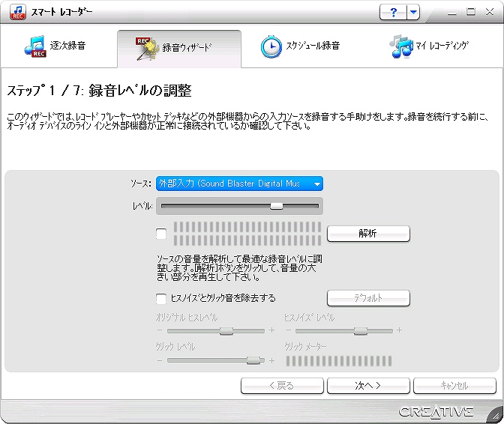Click the レベル recording level slider thumb
The height and width of the screenshot is (424, 504).
[277, 206]
